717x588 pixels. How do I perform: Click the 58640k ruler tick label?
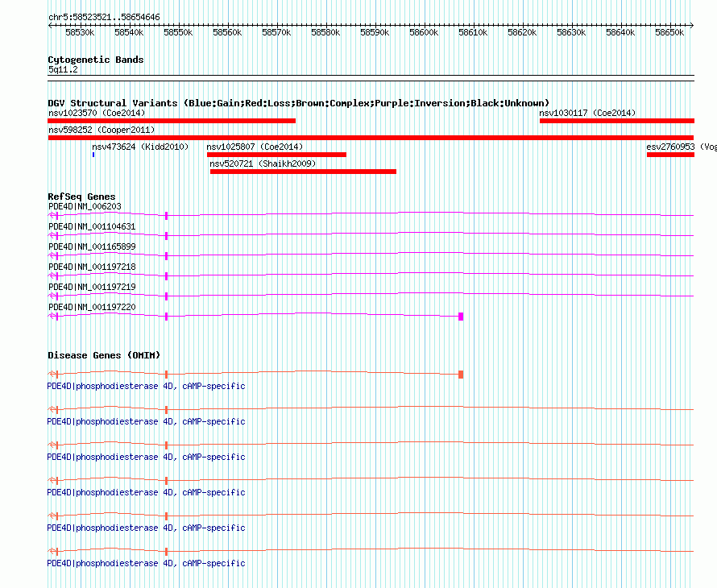point(620,32)
